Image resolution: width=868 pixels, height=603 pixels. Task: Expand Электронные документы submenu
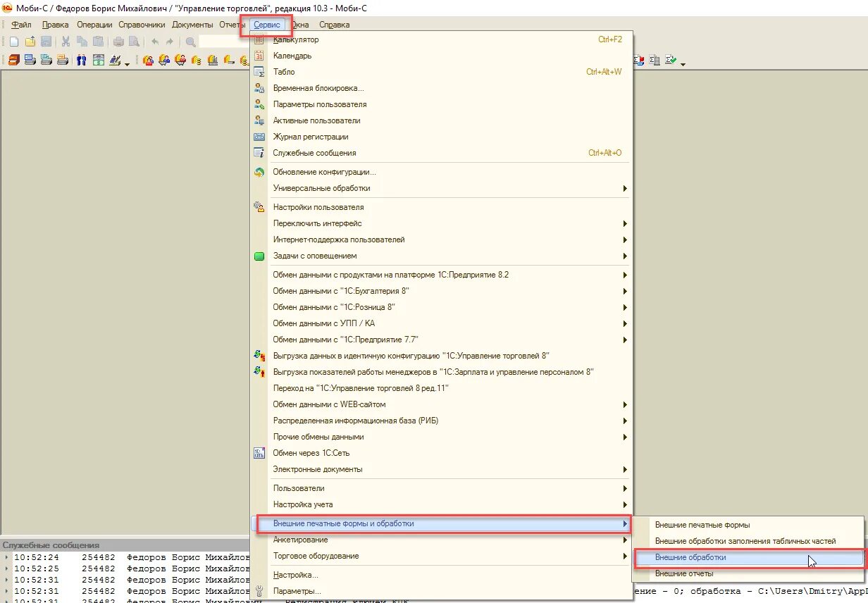coord(442,469)
